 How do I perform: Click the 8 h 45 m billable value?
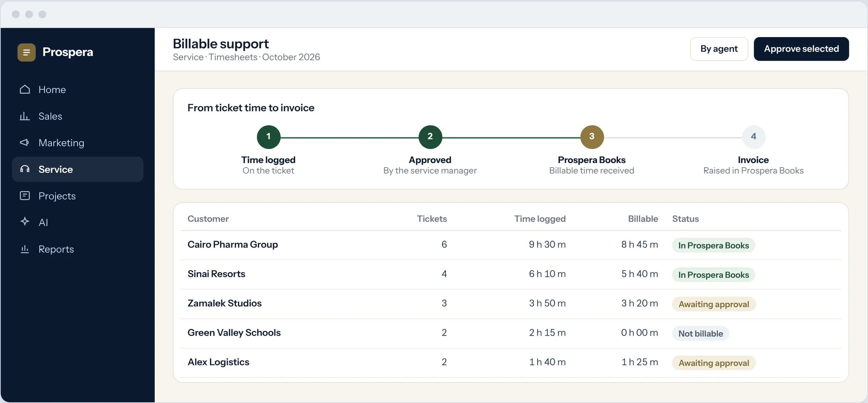[640, 244]
